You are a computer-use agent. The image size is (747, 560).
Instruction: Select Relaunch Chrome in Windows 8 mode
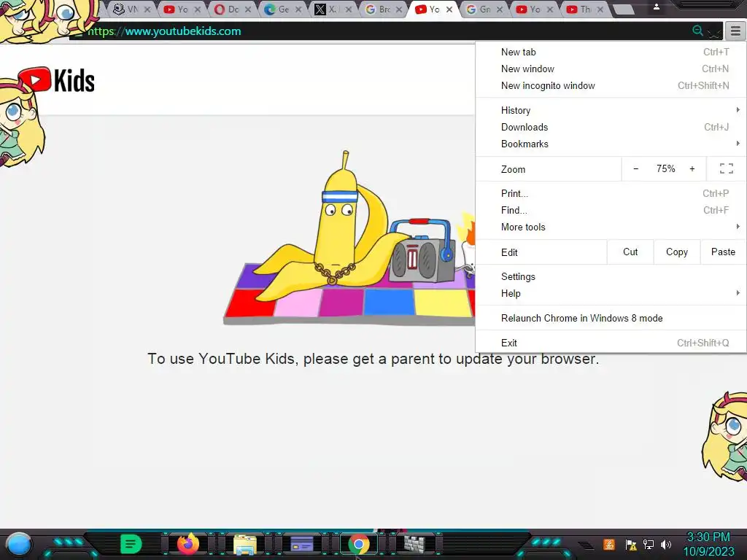tap(611, 318)
